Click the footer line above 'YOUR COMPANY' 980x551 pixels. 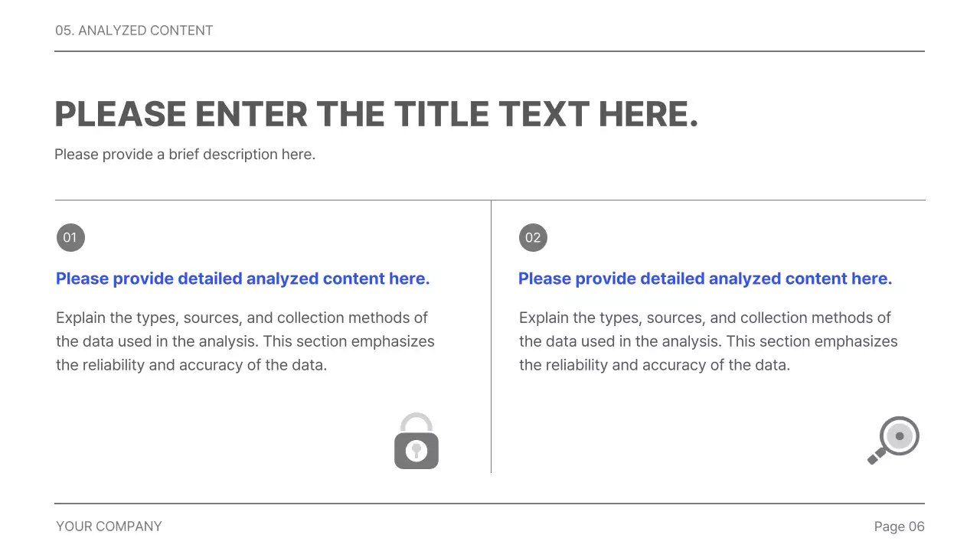tap(490, 504)
